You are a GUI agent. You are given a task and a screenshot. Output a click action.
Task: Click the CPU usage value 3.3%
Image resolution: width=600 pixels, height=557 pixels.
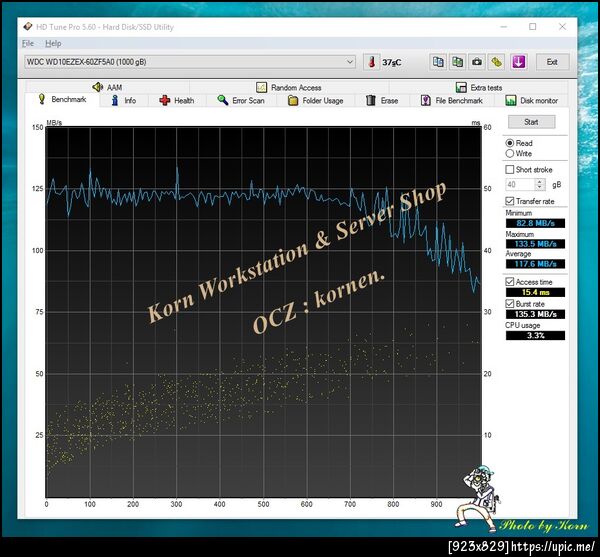coord(535,336)
